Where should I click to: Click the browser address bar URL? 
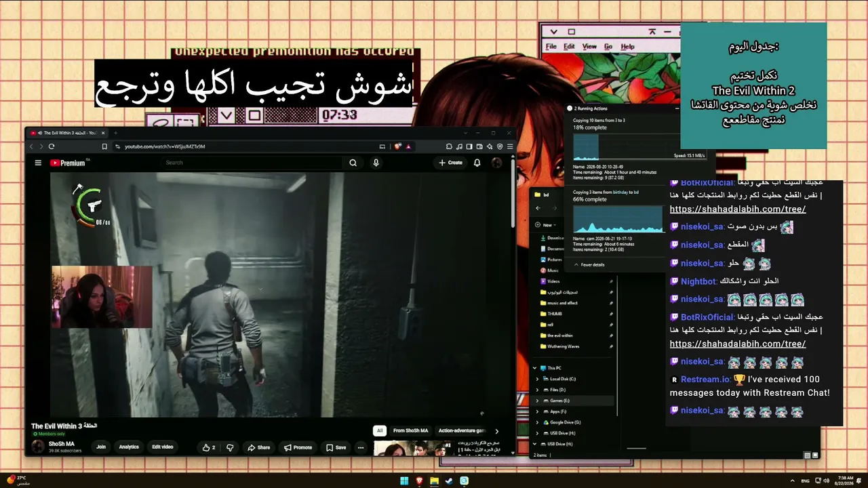165,146
